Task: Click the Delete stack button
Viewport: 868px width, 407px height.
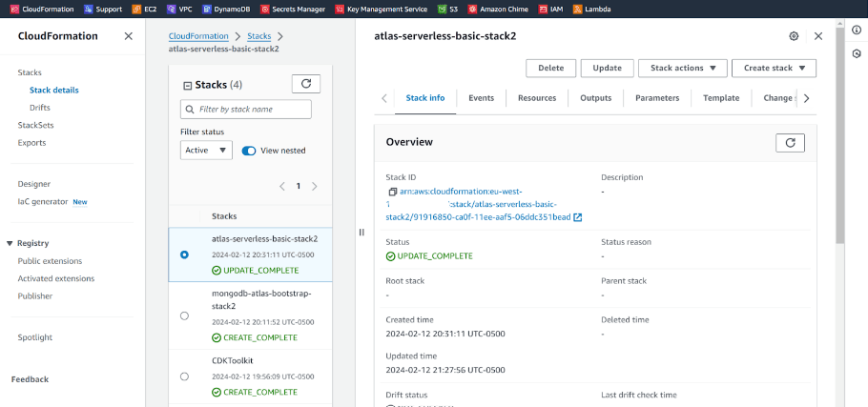Action: [550, 68]
